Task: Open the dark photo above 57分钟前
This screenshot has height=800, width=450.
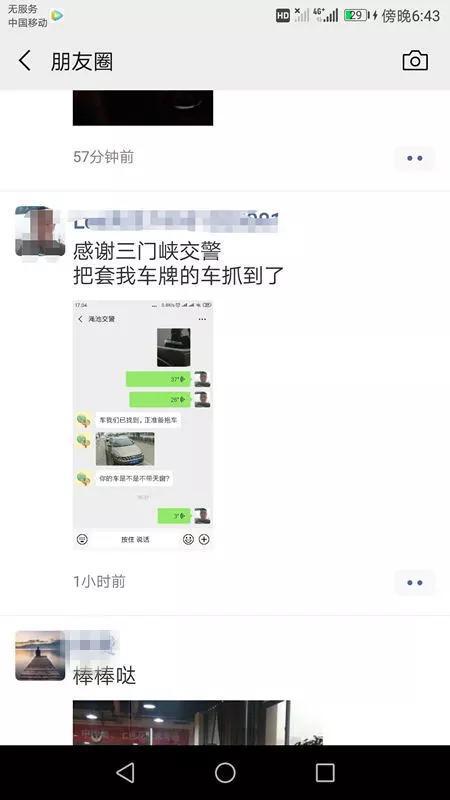Action: click(143, 108)
